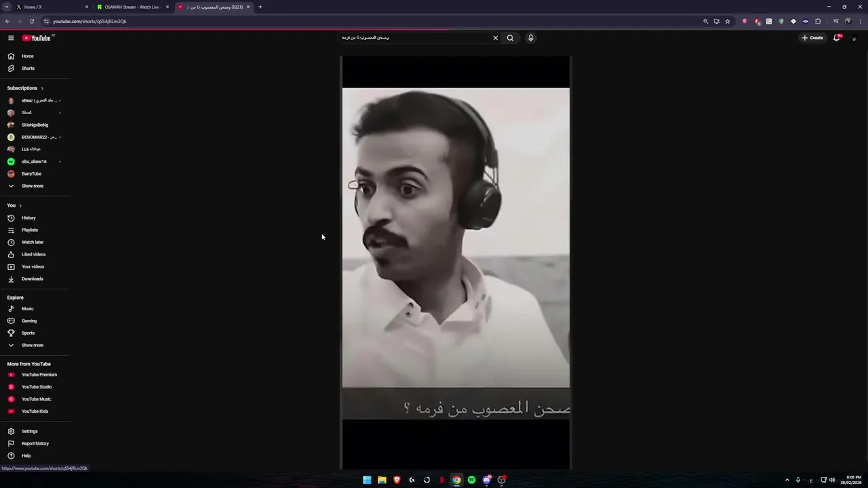Image resolution: width=868 pixels, height=488 pixels.
Task: Open Watch later list
Action: pyautogui.click(x=35, y=242)
